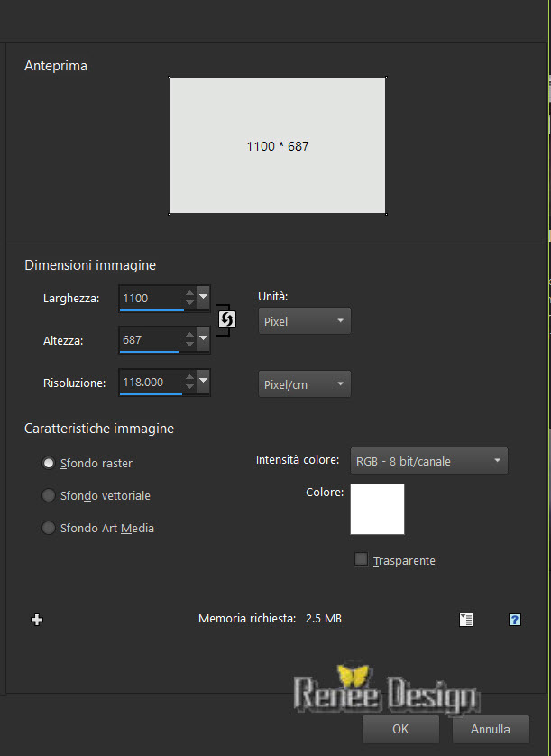Increase Altezza with the up stepper
The height and width of the screenshot is (756, 551).
[x=190, y=335]
